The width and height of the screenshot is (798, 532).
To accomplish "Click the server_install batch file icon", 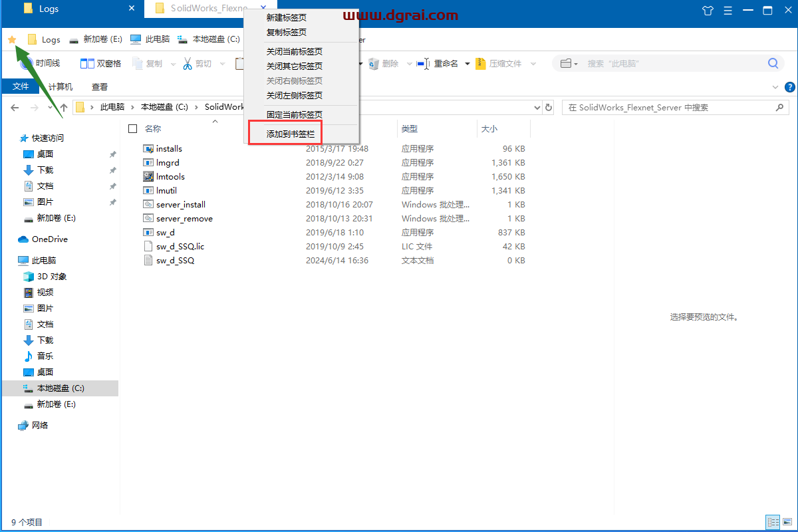I will 149,204.
